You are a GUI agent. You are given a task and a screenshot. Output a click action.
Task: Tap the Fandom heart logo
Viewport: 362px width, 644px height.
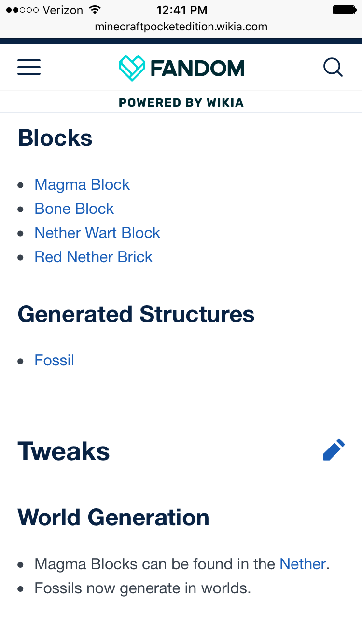[x=132, y=68]
